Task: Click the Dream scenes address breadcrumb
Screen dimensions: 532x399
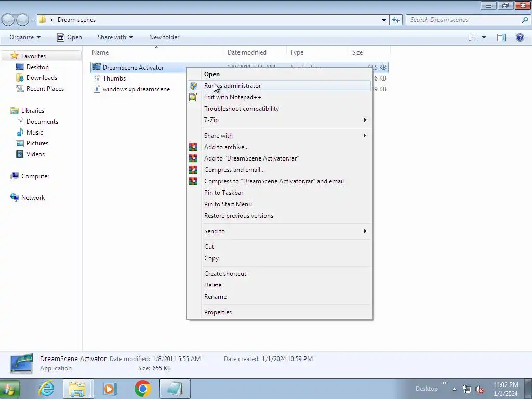Action: 77,20
